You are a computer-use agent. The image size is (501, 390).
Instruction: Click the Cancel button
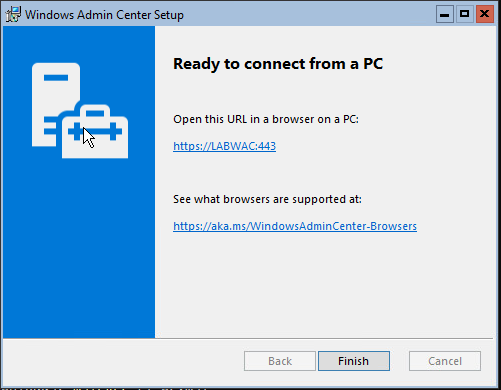click(x=445, y=361)
